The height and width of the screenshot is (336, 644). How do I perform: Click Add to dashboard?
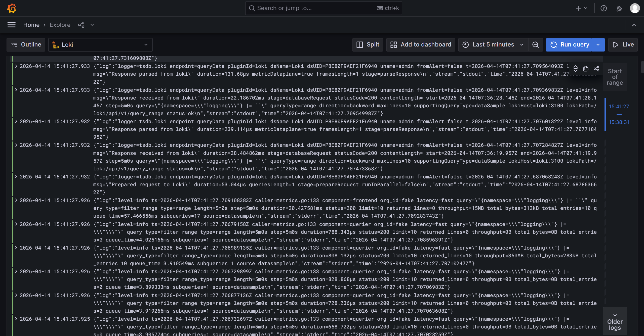tap(421, 45)
